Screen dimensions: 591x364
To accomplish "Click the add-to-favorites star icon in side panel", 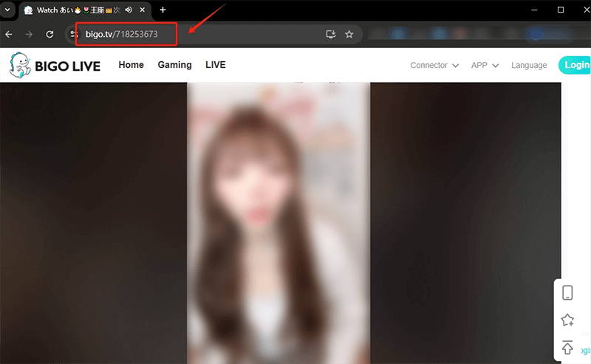I will tap(567, 320).
